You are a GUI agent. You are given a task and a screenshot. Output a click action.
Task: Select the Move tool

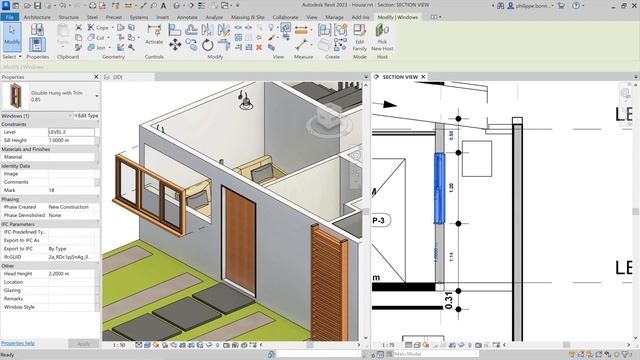(x=175, y=44)
